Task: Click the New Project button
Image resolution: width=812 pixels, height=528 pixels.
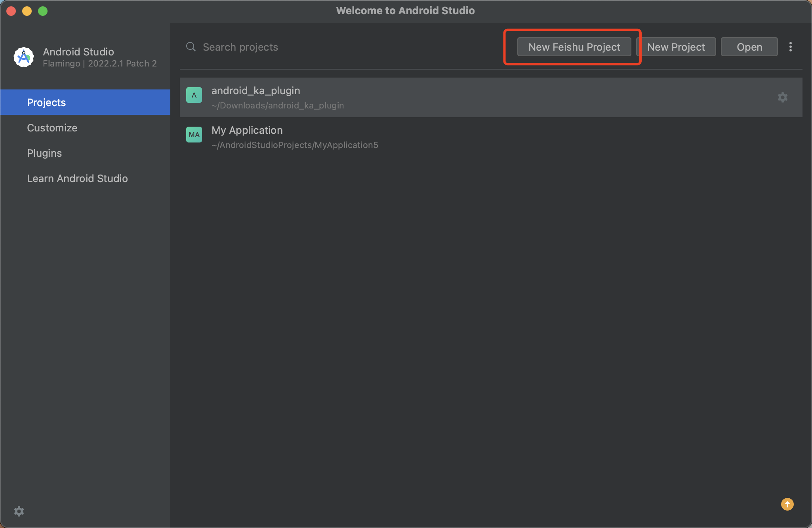Action: pos(676,47)
